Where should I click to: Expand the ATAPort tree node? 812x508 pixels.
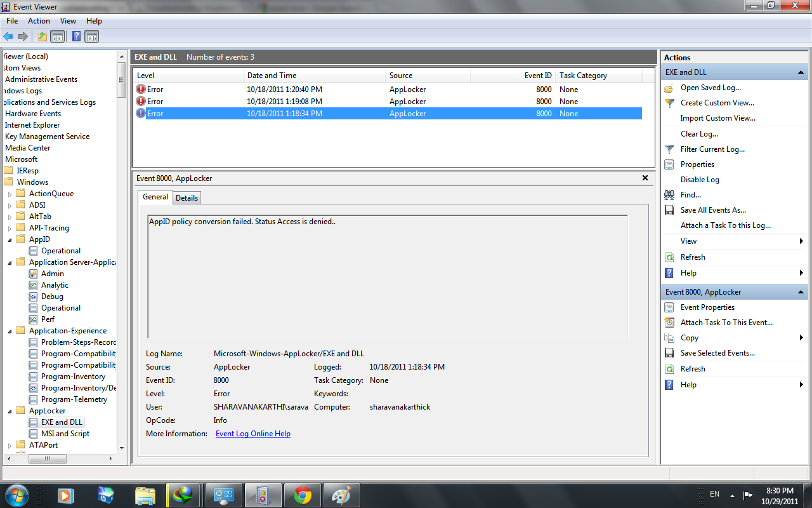coord(10,445)
